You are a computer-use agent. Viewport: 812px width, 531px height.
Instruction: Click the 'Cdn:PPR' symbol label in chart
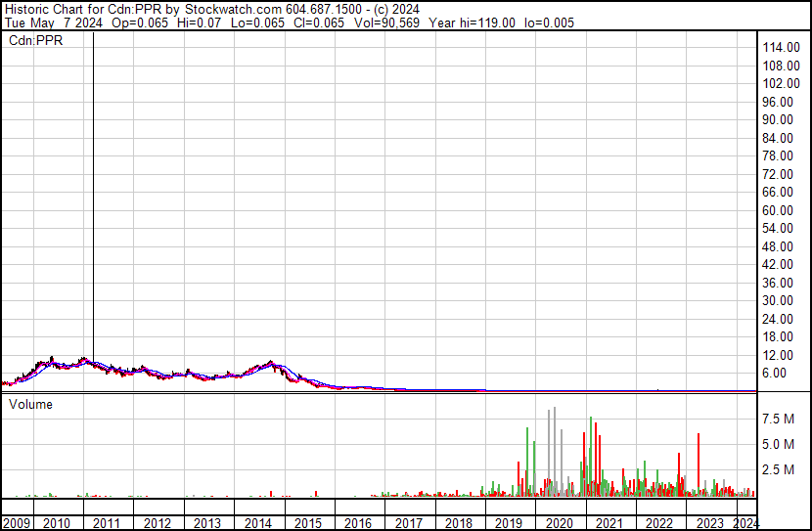pos(36,40)
